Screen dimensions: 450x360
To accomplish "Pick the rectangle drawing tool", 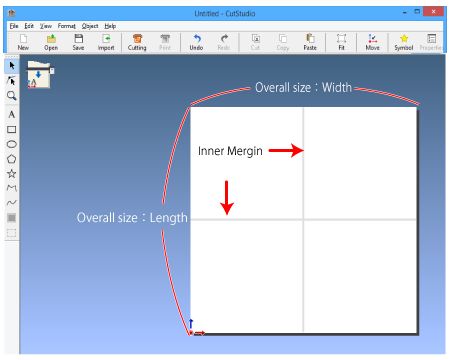I will point(12,129).
